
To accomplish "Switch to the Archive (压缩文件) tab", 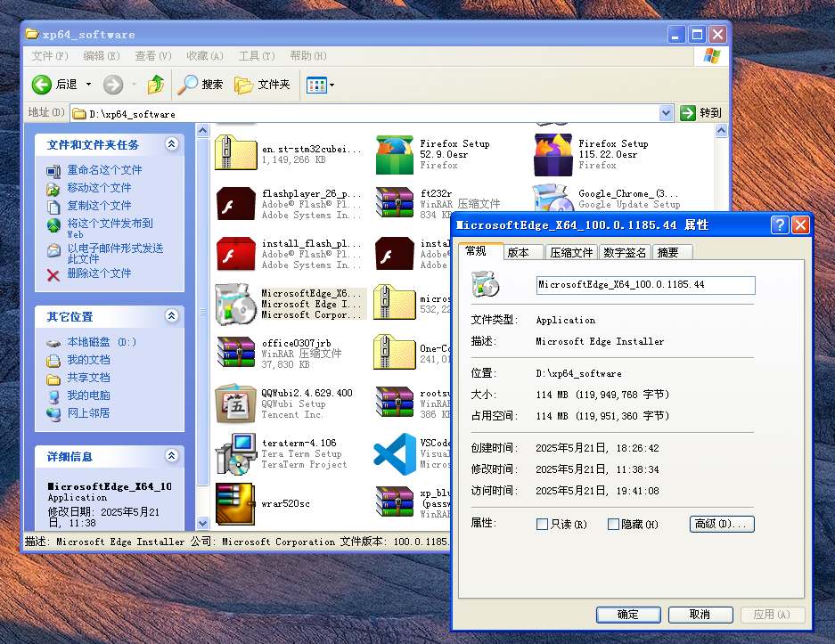I will click(x=571, y=252).
